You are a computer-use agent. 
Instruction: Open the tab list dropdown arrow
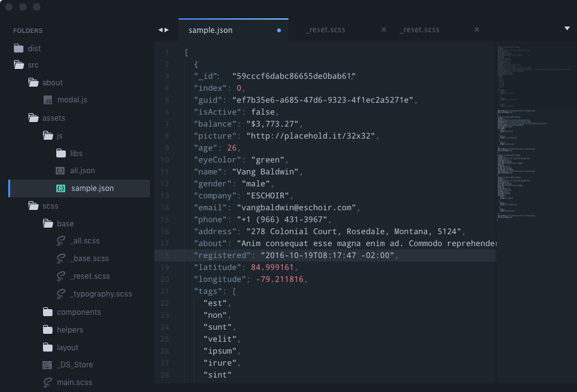click(567, 28)
